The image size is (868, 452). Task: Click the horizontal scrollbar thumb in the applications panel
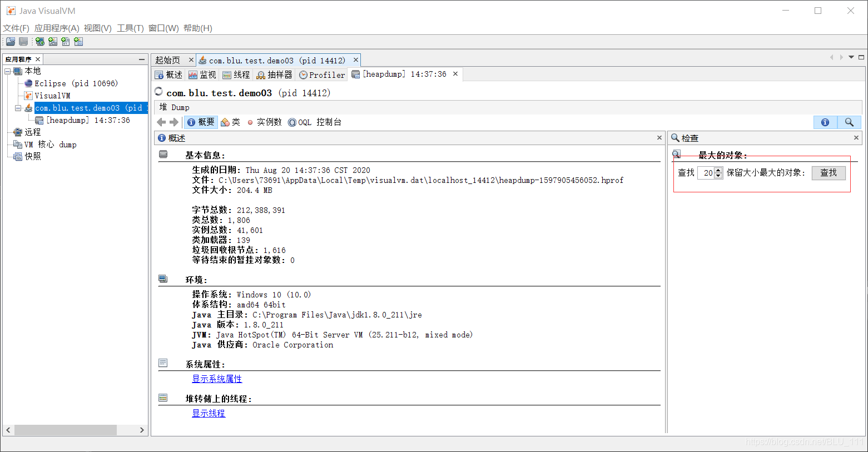[x=66, y=430]
